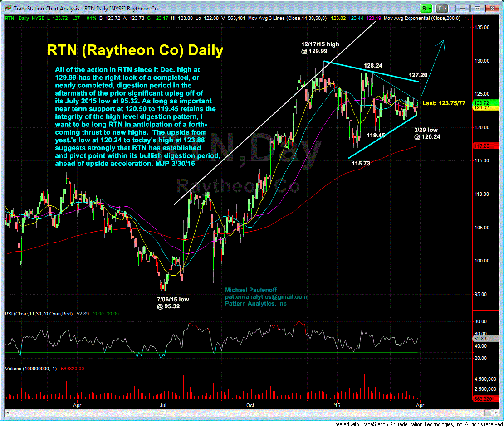Click the red 563,320 volume marker on the axis
Image resolution: width=504 pixels, height=427 pixels.
click(485, 399)
